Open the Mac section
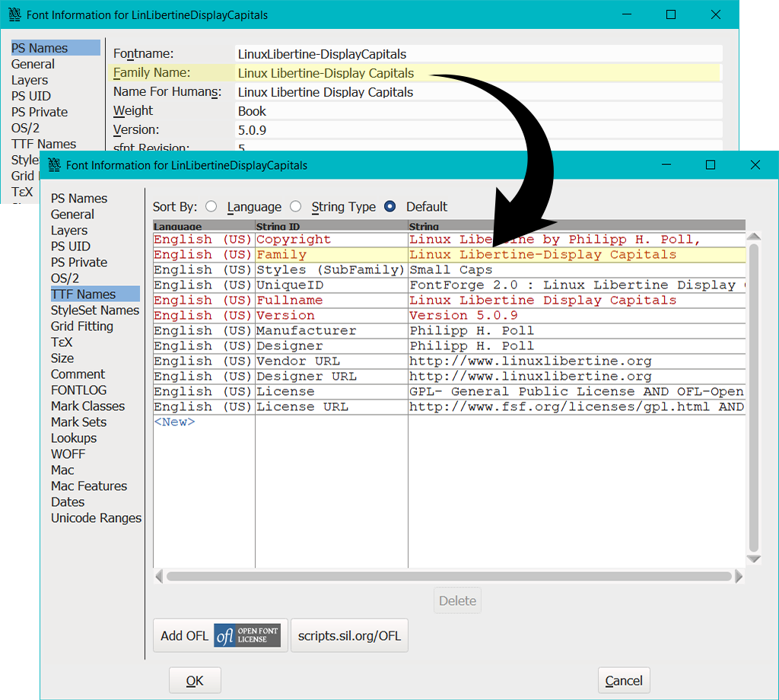The width and height of the screenshot is (779, 700). [62, 469]
